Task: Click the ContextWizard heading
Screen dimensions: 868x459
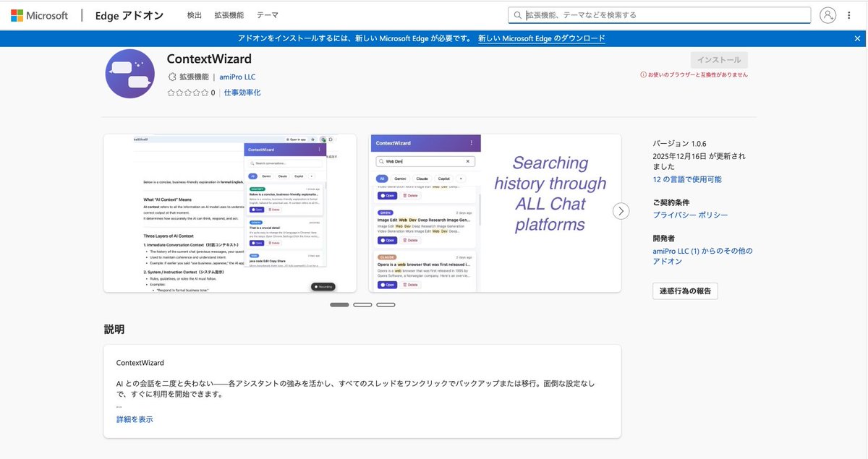Action: 209,59
